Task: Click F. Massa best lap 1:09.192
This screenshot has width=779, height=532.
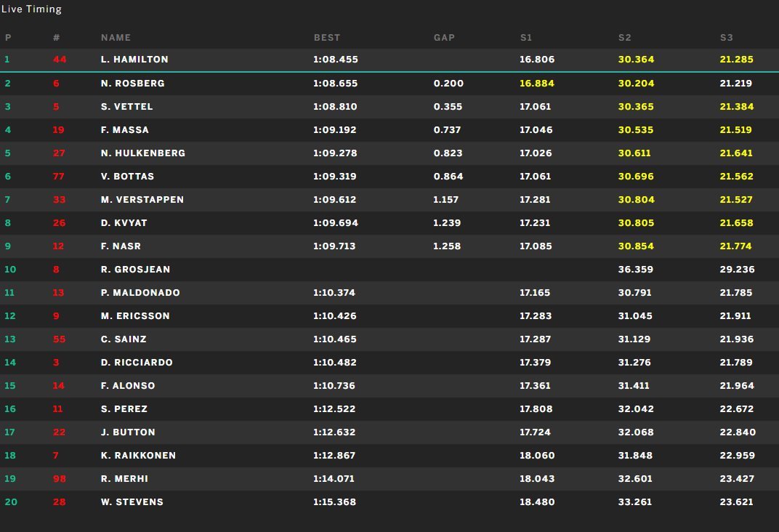Action: coord(336,130)
